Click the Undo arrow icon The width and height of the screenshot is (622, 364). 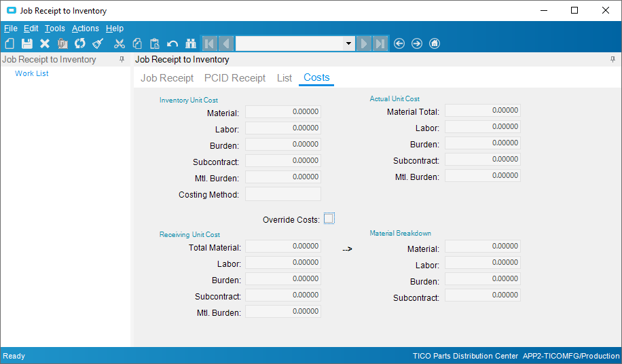pos(172,43)
